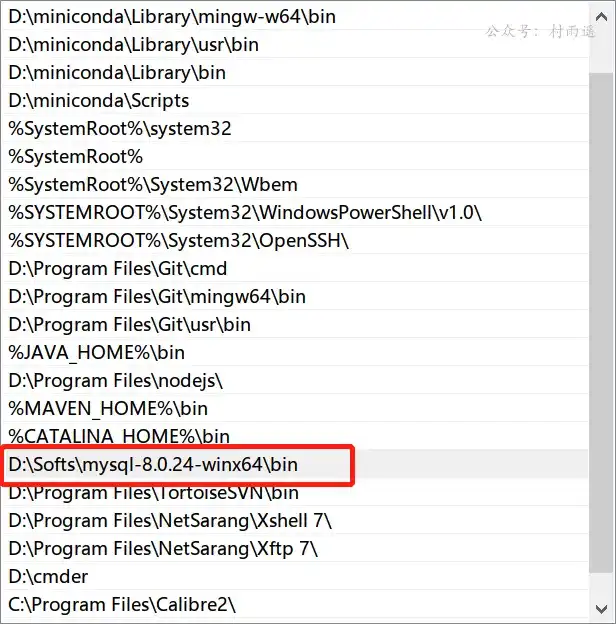Select the %MAVEN_HOME%\bin entry

[296, 408]
